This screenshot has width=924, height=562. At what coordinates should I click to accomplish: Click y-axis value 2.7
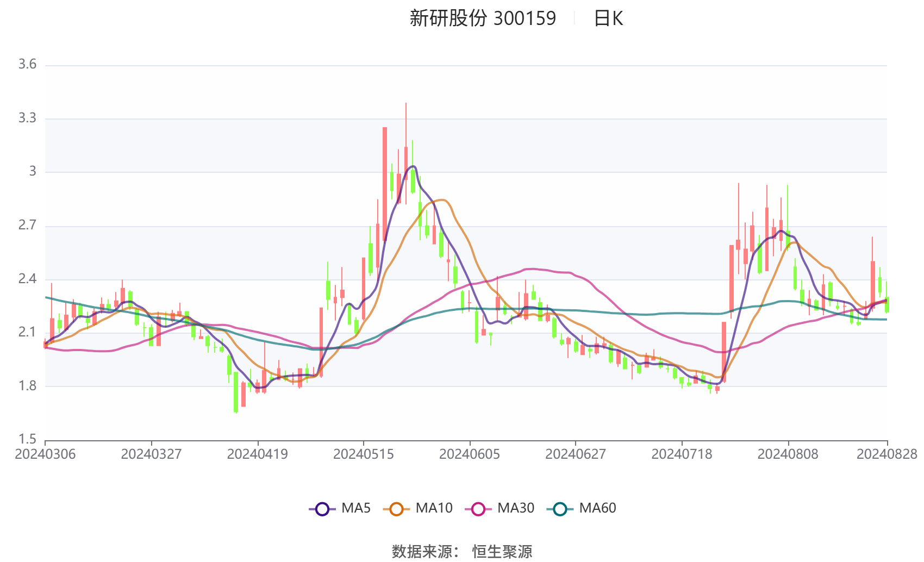point(27,225)
